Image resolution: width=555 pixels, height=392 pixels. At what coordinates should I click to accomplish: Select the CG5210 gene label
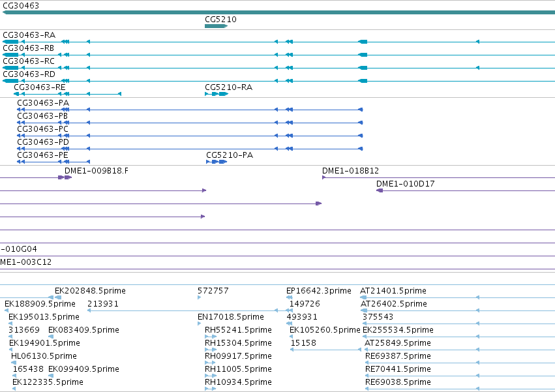click(x=220, y=19)
